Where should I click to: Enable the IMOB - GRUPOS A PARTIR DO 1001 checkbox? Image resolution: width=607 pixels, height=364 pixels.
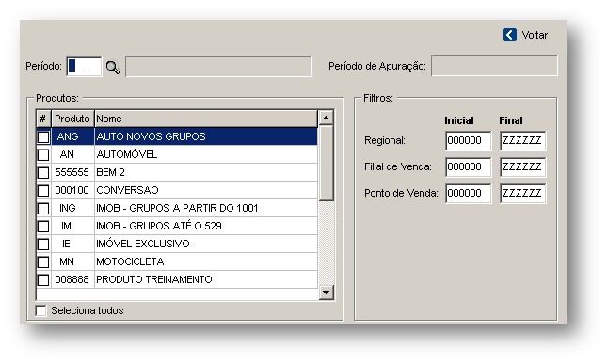coord(43,208)
